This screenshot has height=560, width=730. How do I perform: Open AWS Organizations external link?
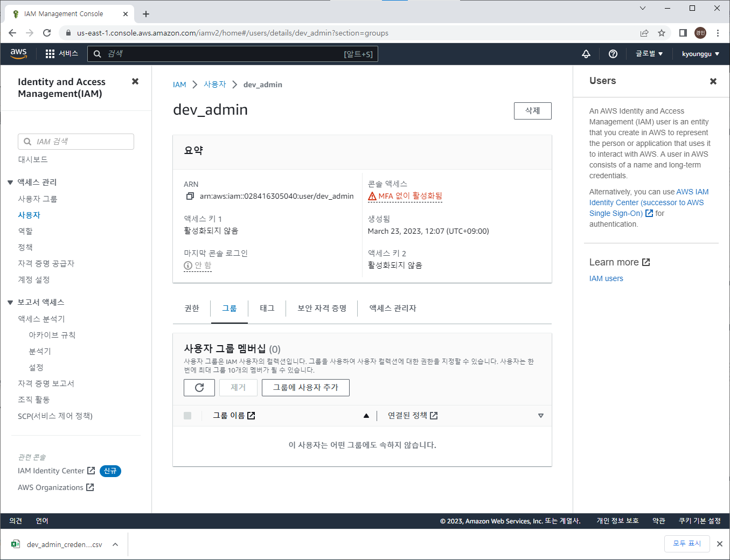[55, 487]
